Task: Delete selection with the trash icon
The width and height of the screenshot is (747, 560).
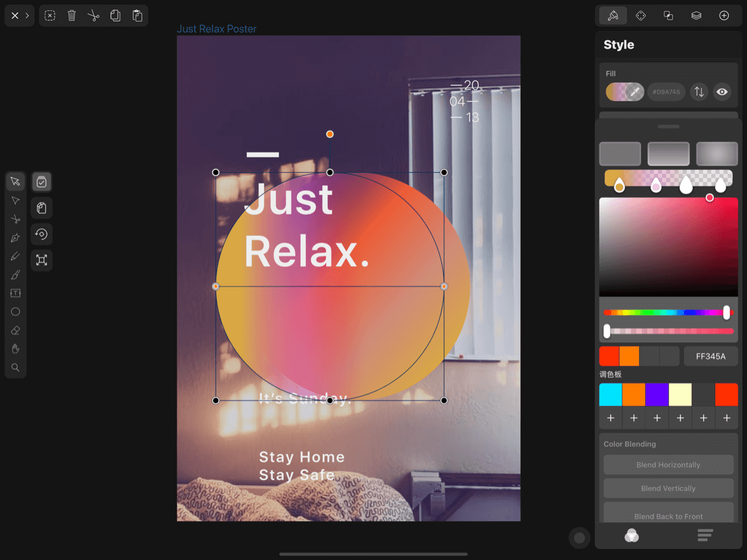Action: pos(71,16)
